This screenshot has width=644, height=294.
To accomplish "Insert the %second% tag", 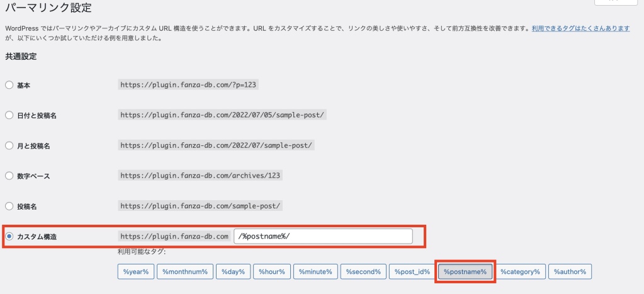I will coord(363,271).
